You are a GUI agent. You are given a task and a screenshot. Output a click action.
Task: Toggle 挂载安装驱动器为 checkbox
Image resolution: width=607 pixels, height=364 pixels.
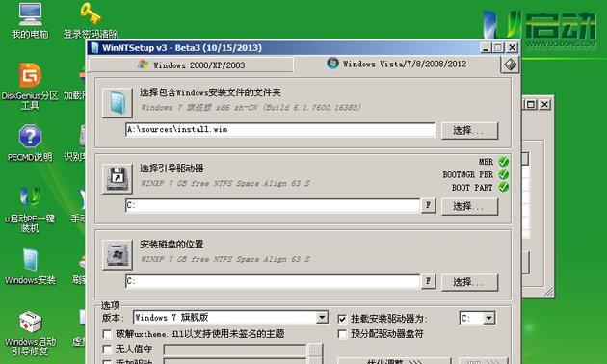(342, 319)
